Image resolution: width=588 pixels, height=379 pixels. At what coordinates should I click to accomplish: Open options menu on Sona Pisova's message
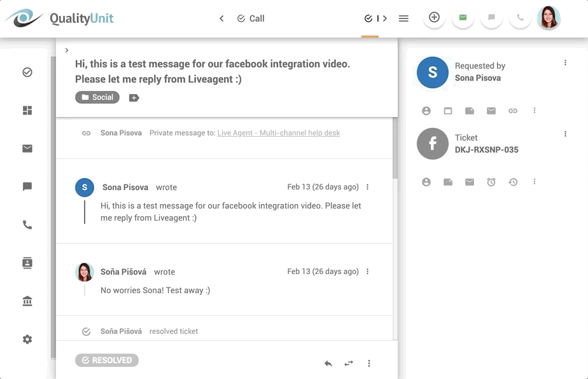click(367, 187)
